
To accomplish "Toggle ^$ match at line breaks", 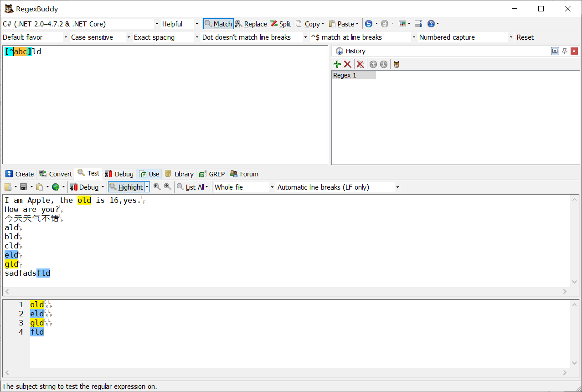I will click(363, 37).
